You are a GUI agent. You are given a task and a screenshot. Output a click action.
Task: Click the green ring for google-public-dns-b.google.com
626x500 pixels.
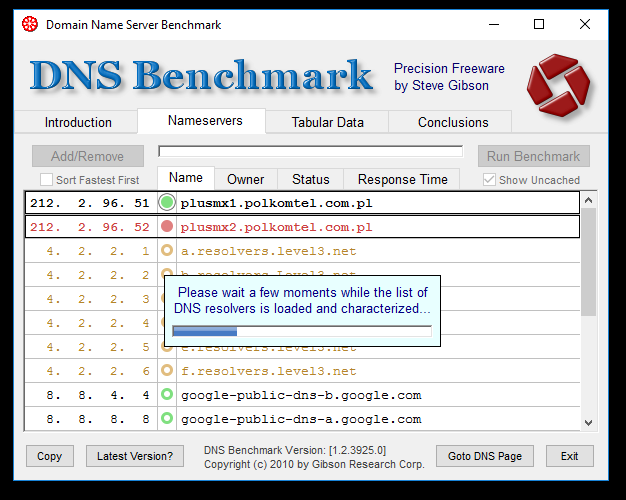click(167, 395)
